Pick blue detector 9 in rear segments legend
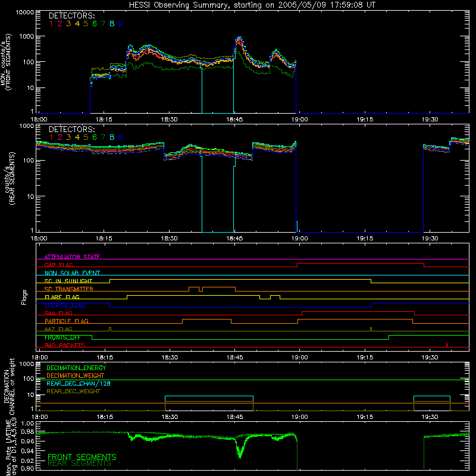Image resolution: width=476 pixels, height=476 pixels. click(x=121, y=137)
